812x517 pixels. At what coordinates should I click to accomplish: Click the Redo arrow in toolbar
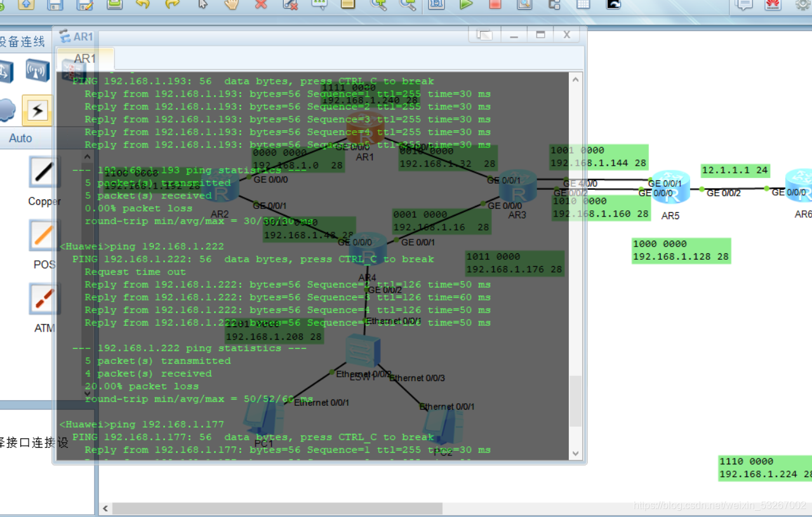172,3
